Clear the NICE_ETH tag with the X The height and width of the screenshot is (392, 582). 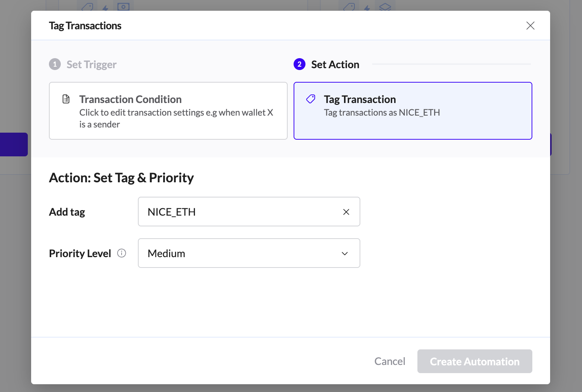(x=346, y=212)
